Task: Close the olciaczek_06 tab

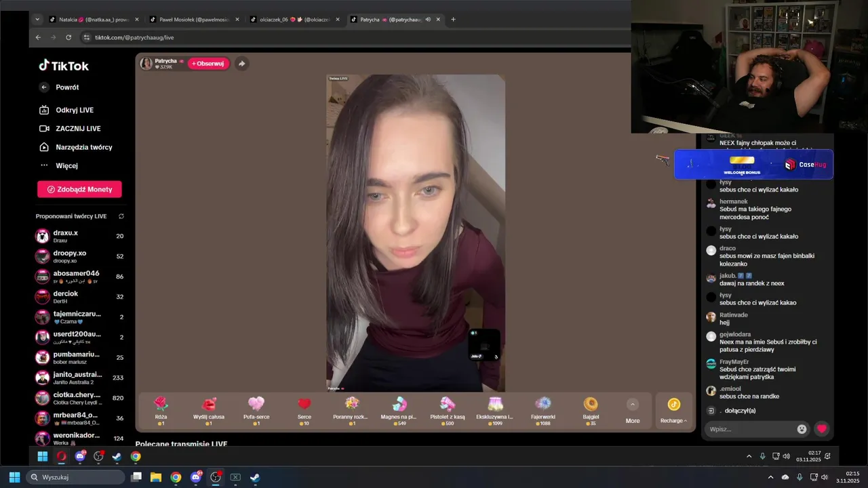Action: click(338, 20)
